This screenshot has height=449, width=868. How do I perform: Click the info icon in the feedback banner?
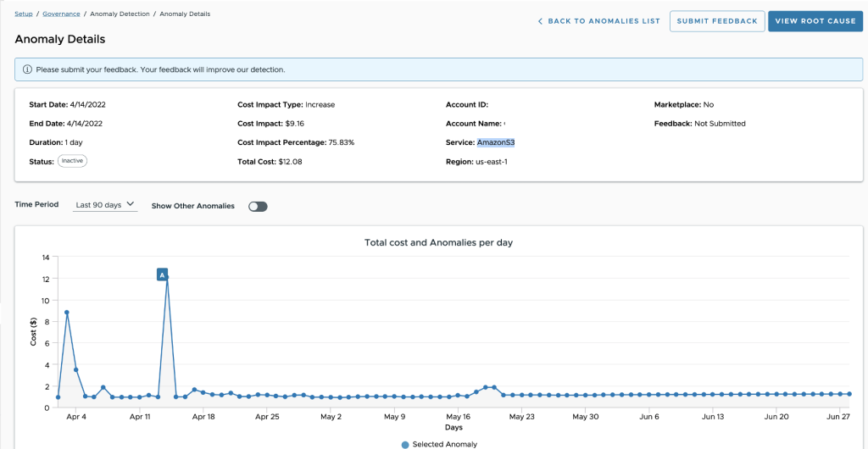(27, 69)
